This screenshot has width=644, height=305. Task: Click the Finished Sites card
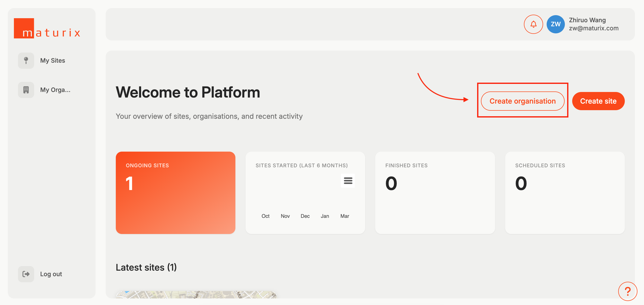435,193
